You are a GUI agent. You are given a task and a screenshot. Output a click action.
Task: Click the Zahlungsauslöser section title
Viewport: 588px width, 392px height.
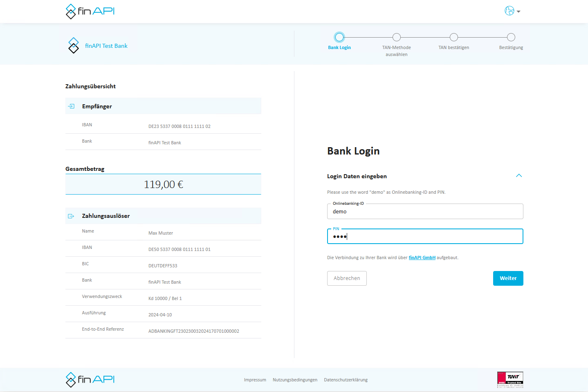[x=106, y=216]
